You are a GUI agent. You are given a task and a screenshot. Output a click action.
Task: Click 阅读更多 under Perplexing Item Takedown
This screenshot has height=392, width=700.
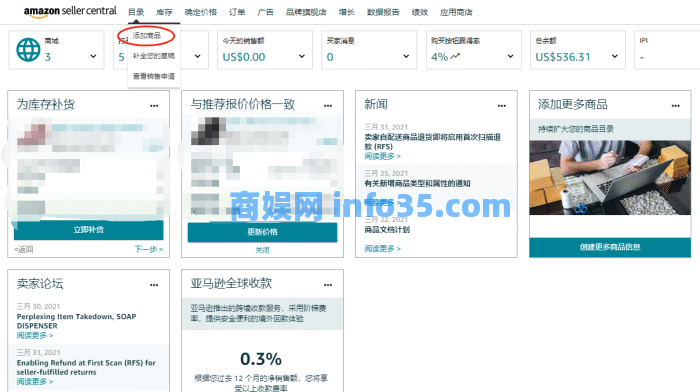(35, 335)
